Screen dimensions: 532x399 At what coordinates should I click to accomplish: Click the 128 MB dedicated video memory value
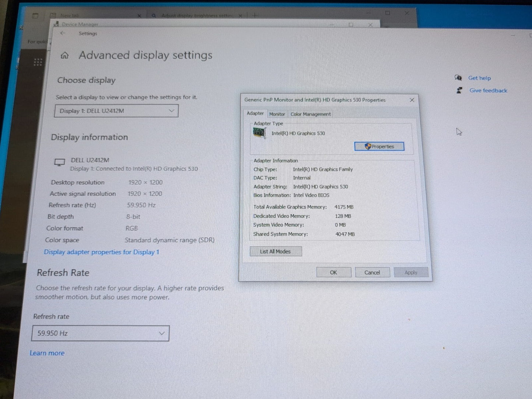coord(343,216)
